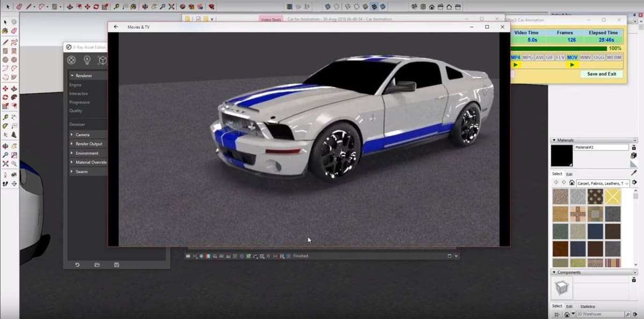Click the black current material swatch
The height and width of the screenshot is (319, 644).
tap(562, 156)
